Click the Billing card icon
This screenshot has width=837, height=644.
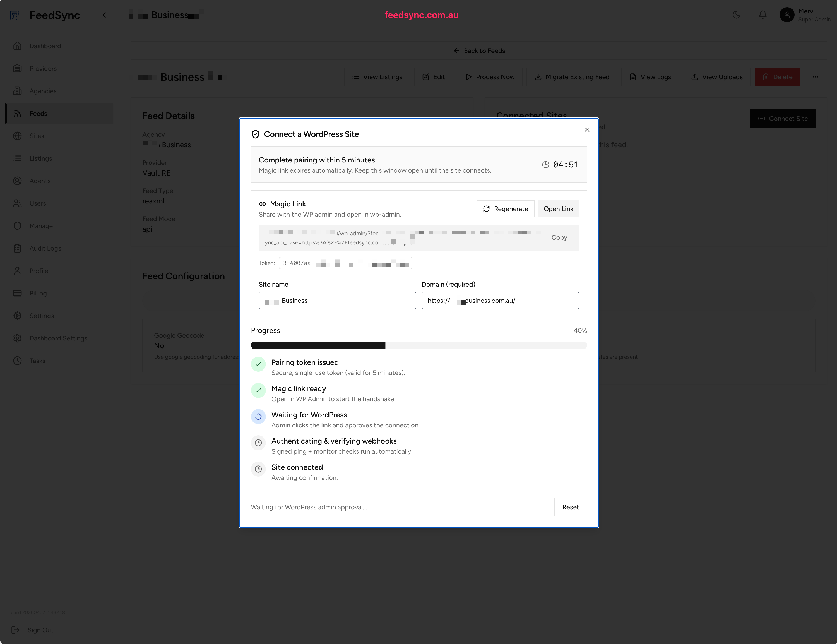coord(17,293)
